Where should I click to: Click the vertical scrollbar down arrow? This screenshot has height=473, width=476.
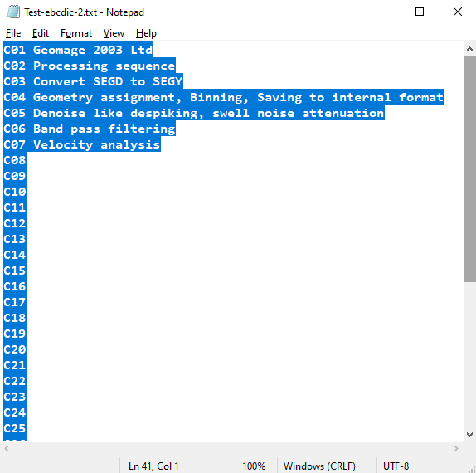pos(469,435)
